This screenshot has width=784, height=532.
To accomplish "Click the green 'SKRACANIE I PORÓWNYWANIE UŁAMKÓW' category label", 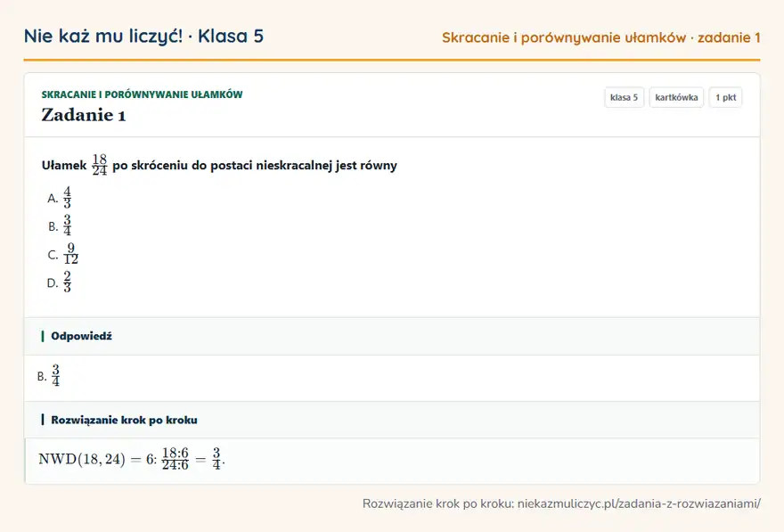I will [142, 94].
